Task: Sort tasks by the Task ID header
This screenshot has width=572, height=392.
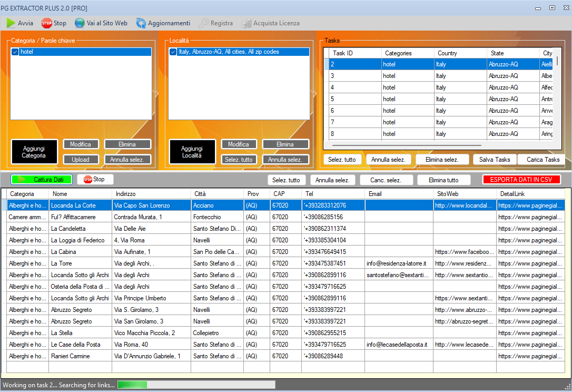Action: click(x=354, y=53)
